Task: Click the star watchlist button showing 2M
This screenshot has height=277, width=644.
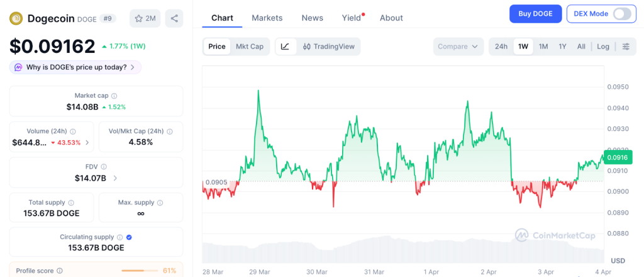Action: [x=145, y=18]
